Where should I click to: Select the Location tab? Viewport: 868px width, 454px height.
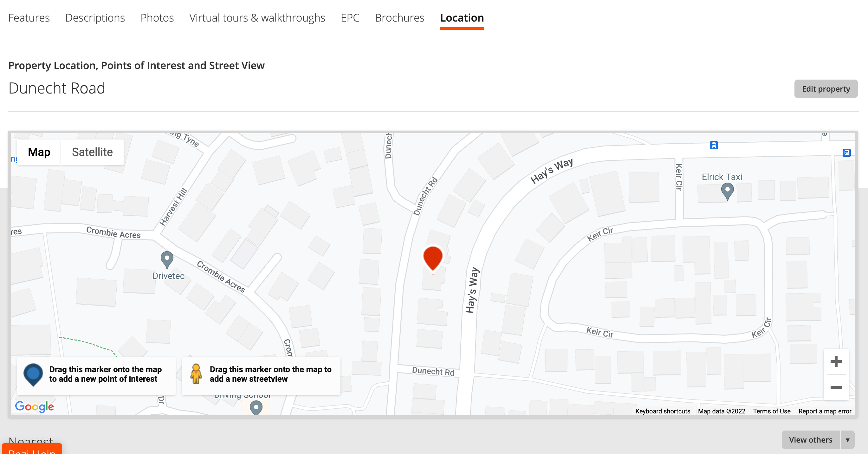tap(462, 17)
